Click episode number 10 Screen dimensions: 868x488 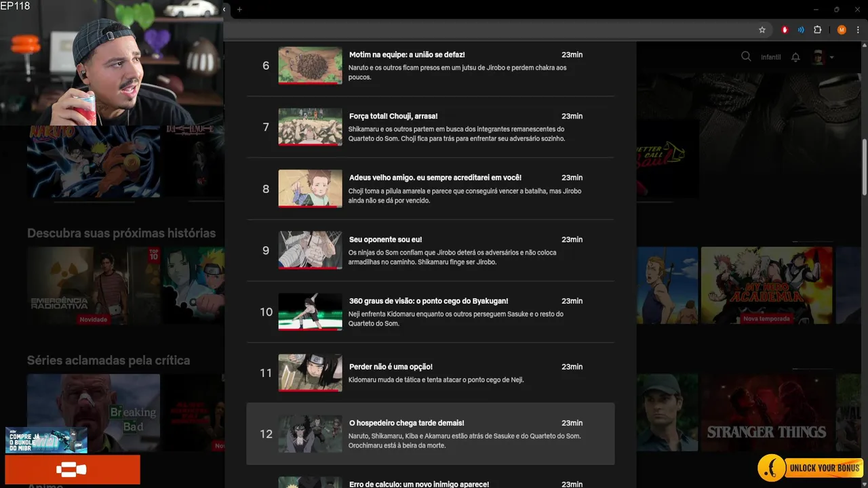click(266, 312)
